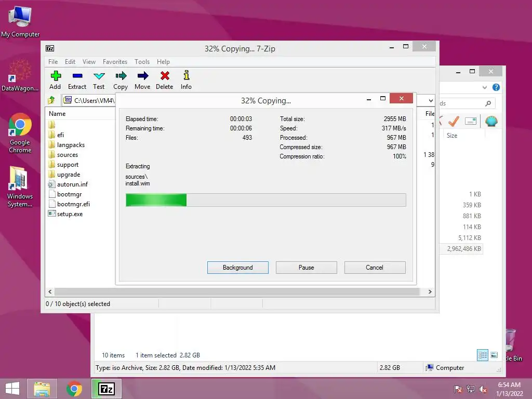The image size is (532, 399).
Task: Click the Background button
Action: (x=238, y=268)
